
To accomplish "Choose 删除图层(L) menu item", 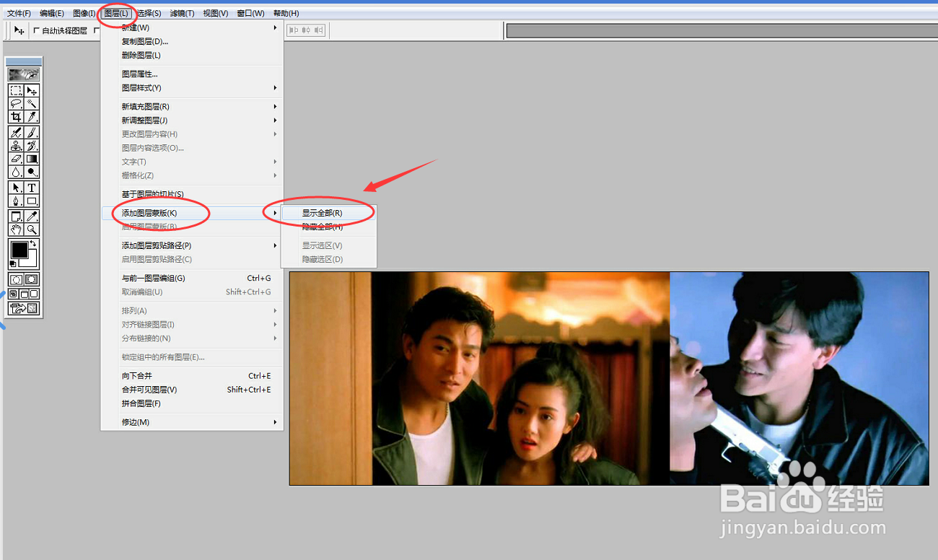I will [x=192, y=56].
